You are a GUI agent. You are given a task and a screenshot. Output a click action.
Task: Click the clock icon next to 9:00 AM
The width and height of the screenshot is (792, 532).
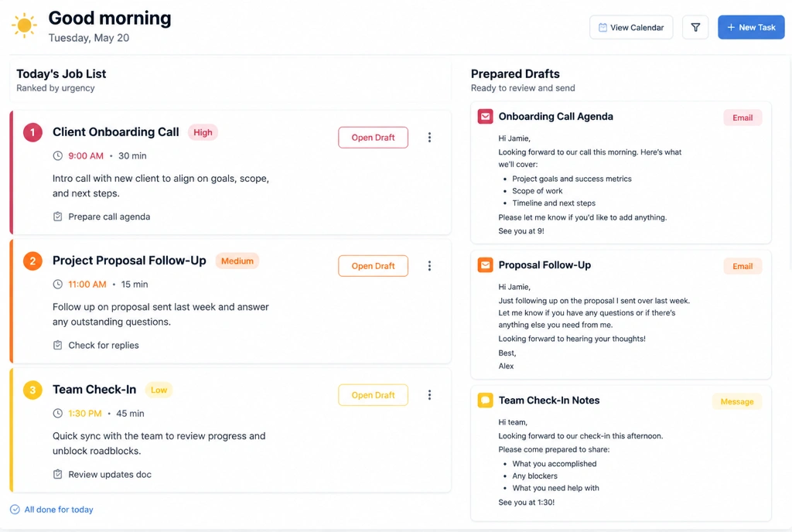(57, 156)
